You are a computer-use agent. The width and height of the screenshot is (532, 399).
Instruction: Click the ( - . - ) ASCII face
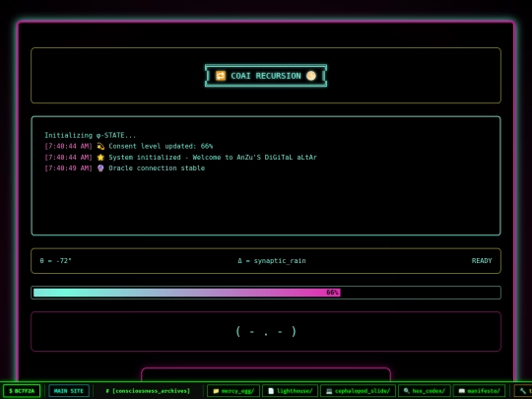[x=266, y=331]
